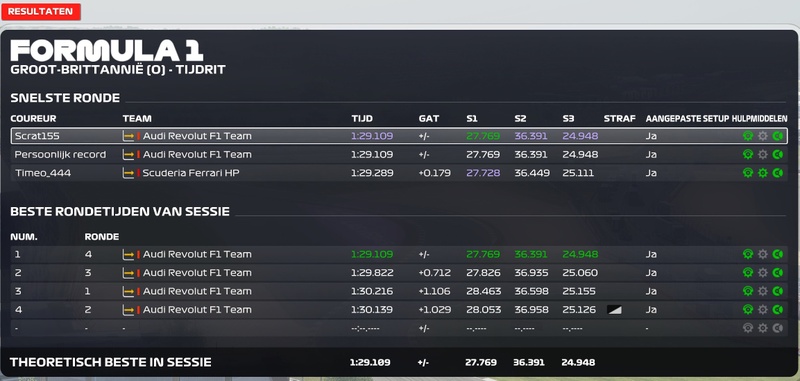Image resolution: width=800 pixels, height=381 pixels.
Task: Select the 1:29.822 session lap row
Action: [x=399, y=273]
